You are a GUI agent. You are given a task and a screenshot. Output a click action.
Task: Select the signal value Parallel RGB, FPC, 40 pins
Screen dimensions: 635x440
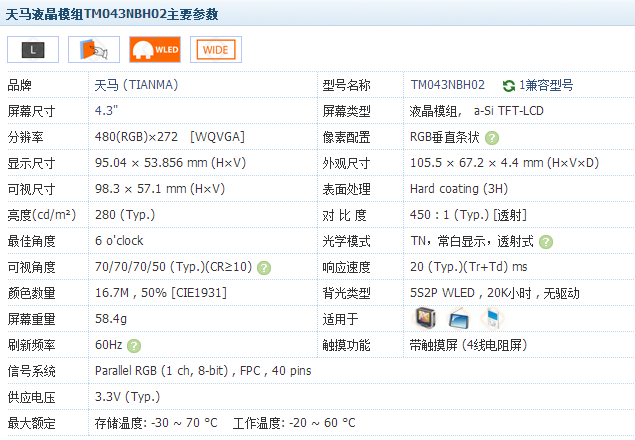[x=203, y=371]
